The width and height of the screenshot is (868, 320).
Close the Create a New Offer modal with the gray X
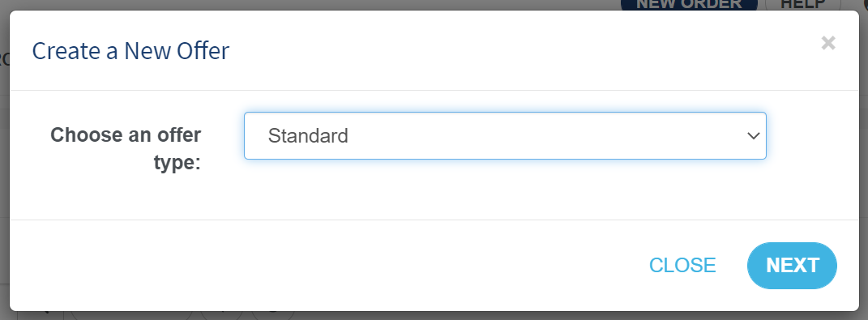(x=828, y=43)
